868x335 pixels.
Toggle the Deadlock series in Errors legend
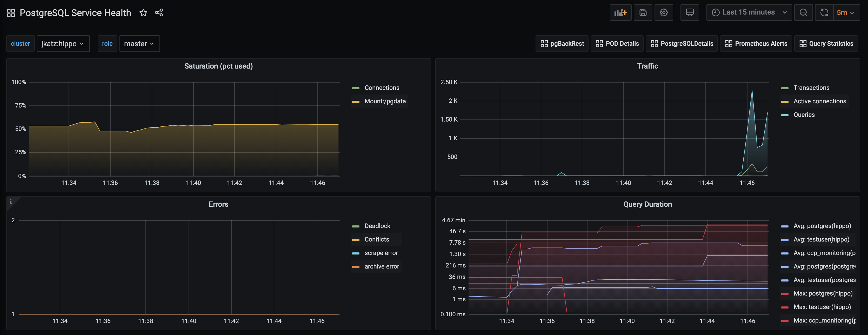click(x=377, y=226)
